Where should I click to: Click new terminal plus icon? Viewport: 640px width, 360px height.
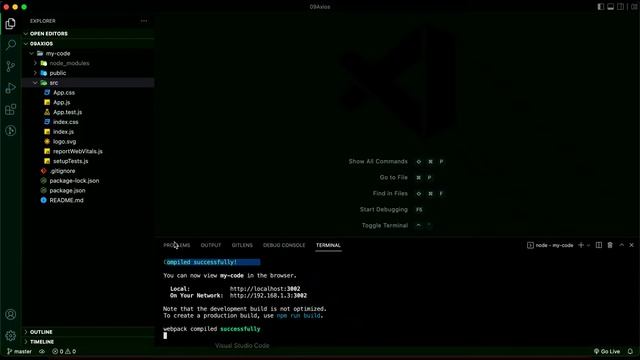[x=581, y=245]
